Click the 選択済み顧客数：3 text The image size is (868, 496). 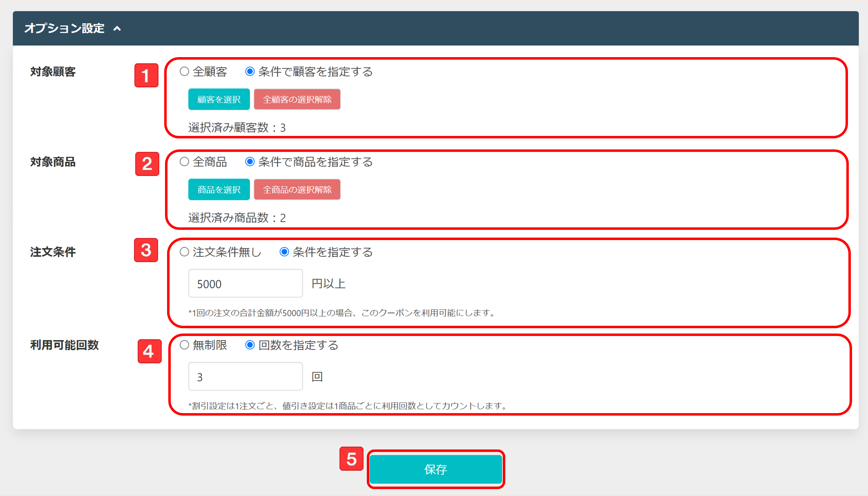[x=237, y=128]
